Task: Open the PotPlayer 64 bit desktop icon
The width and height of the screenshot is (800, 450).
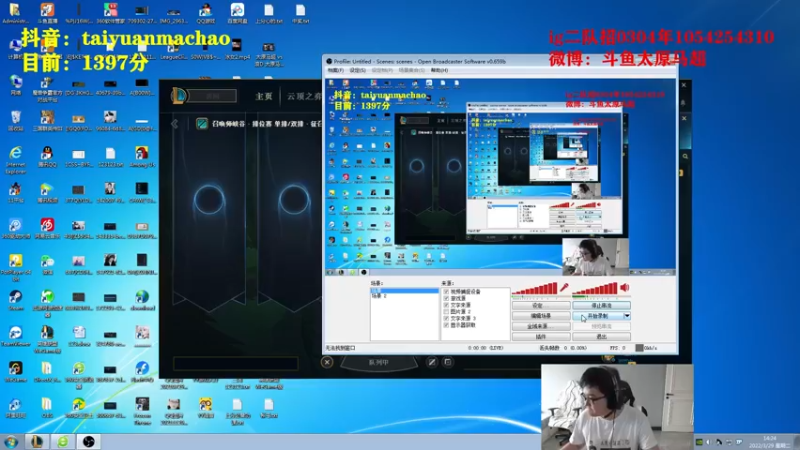Action: tap(15, 267)
